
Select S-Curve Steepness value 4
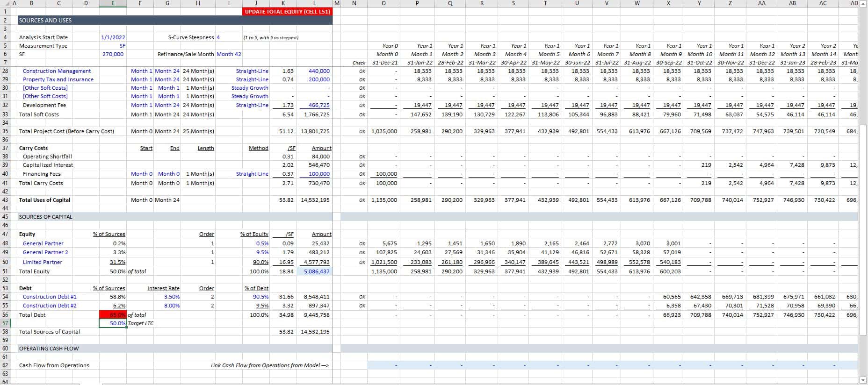click(x=218, y=37)
